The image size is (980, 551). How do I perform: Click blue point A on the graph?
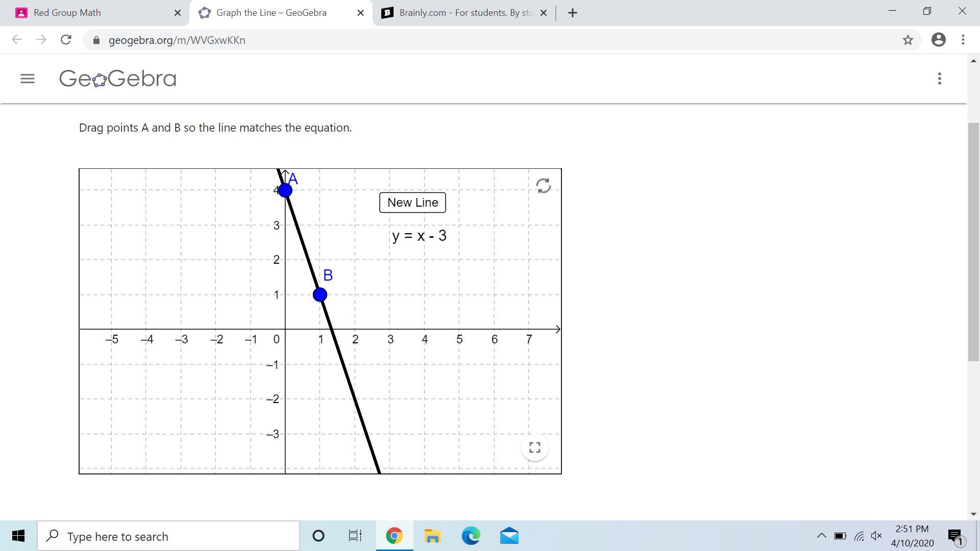point(285,190)
